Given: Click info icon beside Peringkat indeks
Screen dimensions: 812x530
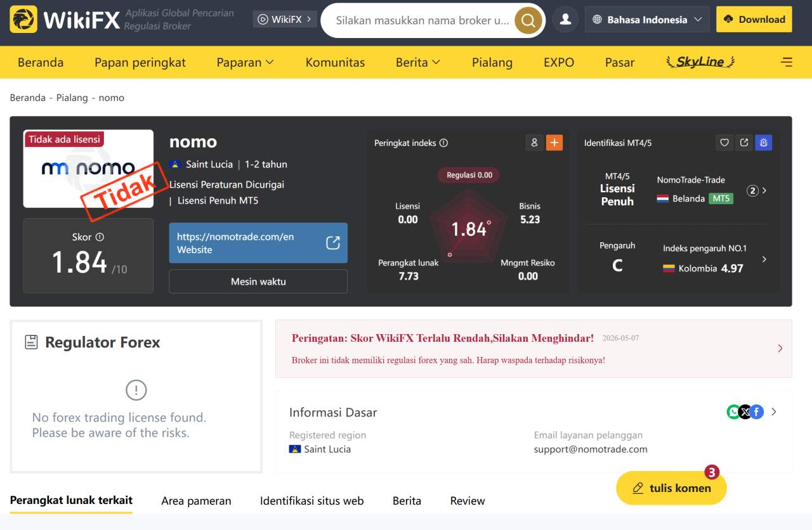Looking at the screenshot, I should click(443, 143).
